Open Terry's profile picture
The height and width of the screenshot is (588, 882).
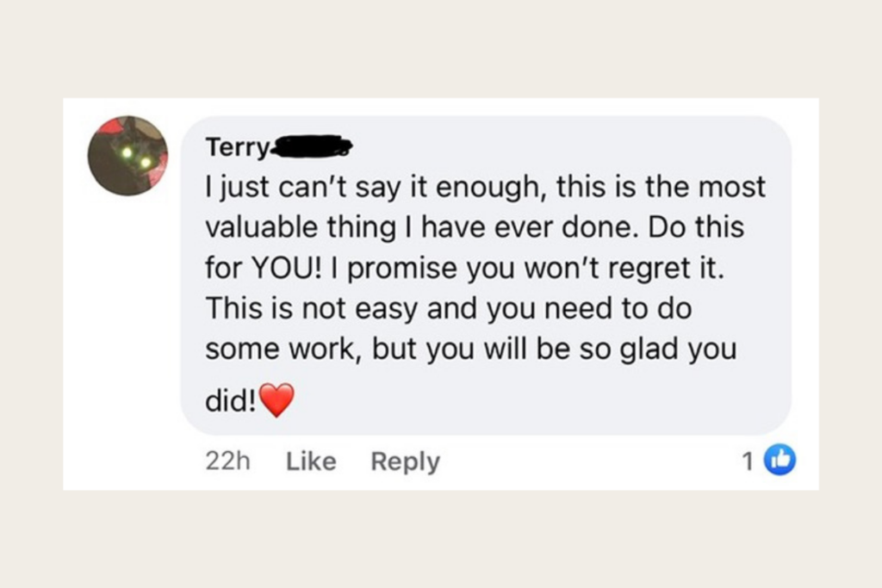point(127,156)
